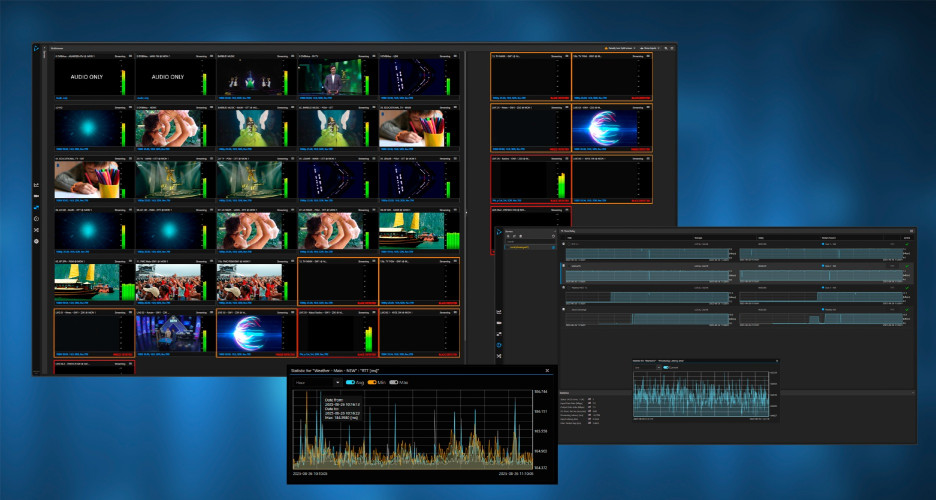
Task: Click the search field in the Servers panel
Action: (531, 242)
